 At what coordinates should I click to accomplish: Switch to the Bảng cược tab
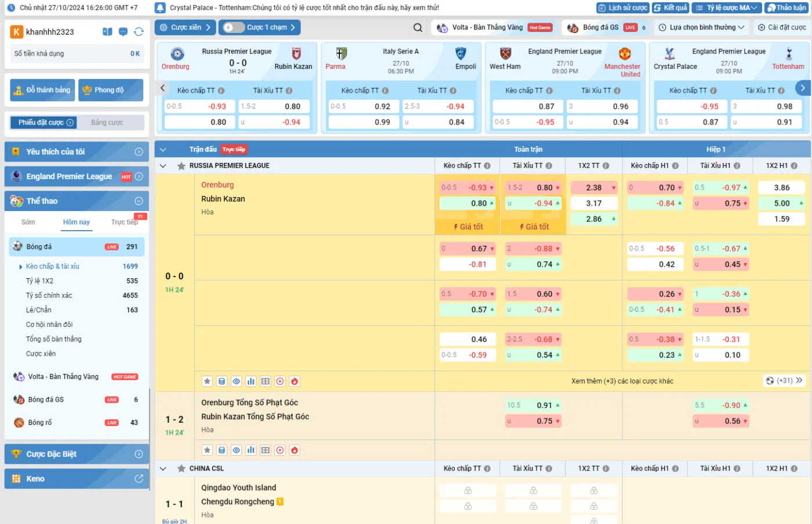107,122
